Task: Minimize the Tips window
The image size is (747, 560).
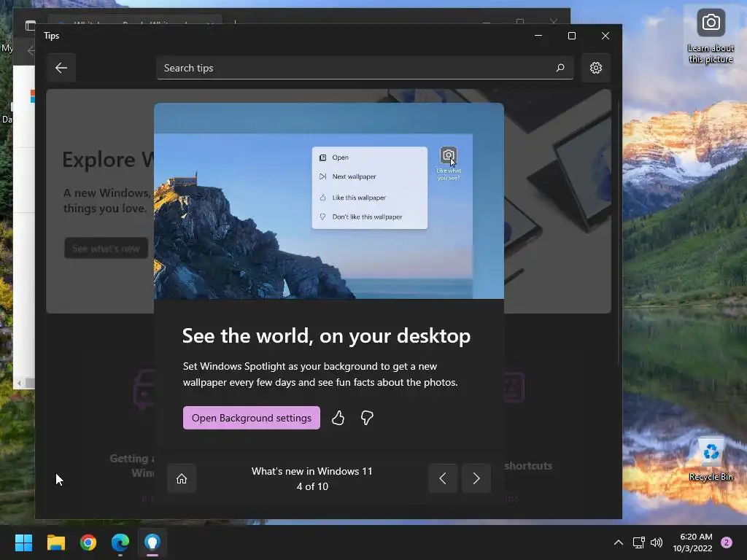Action: pyautogui.click(x=538, y=36)
